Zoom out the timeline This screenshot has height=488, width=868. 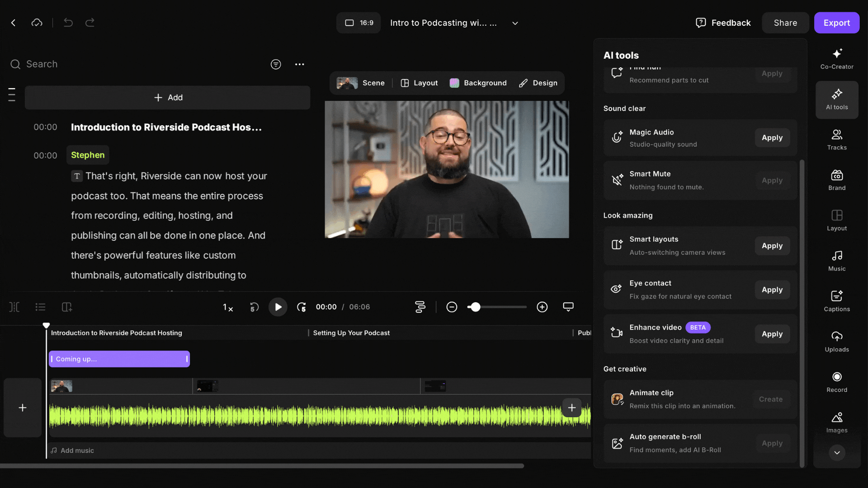452,307
